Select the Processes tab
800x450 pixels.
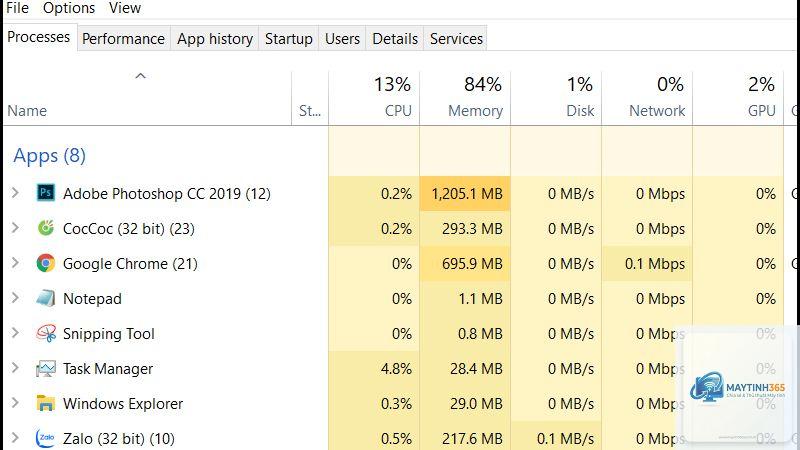pos(39,37)
